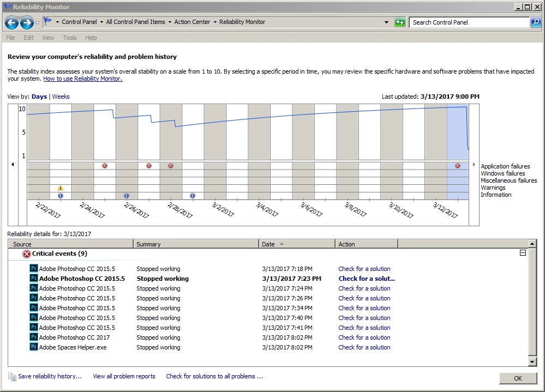The image size is (545, 392).
Task: Click the application failure icon on 2/27/2017
Action: (149, 166)
